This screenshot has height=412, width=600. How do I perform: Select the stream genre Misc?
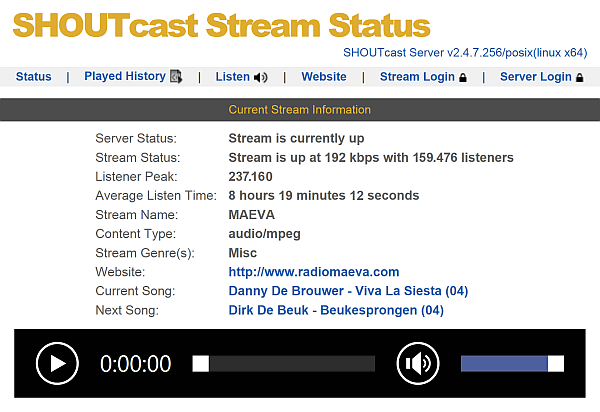243,253
